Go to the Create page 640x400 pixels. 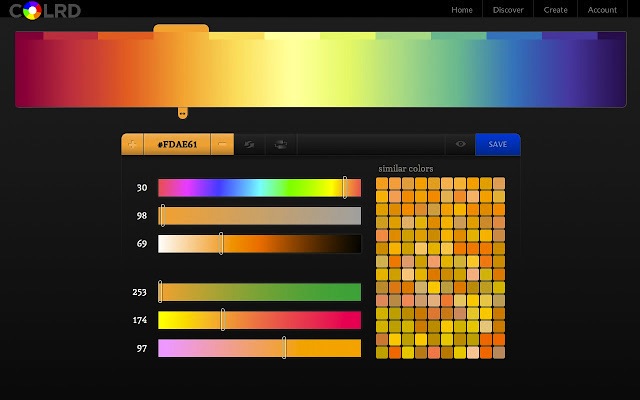click(x=555, y=10)
